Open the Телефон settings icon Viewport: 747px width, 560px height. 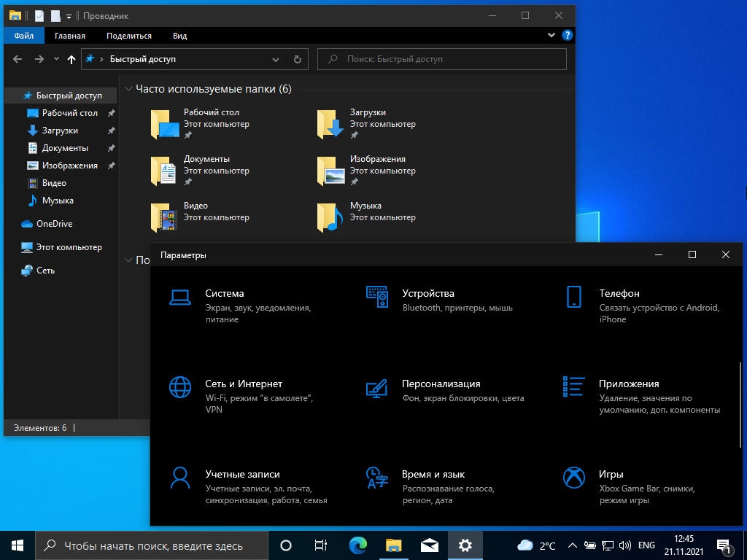[574, 297]
